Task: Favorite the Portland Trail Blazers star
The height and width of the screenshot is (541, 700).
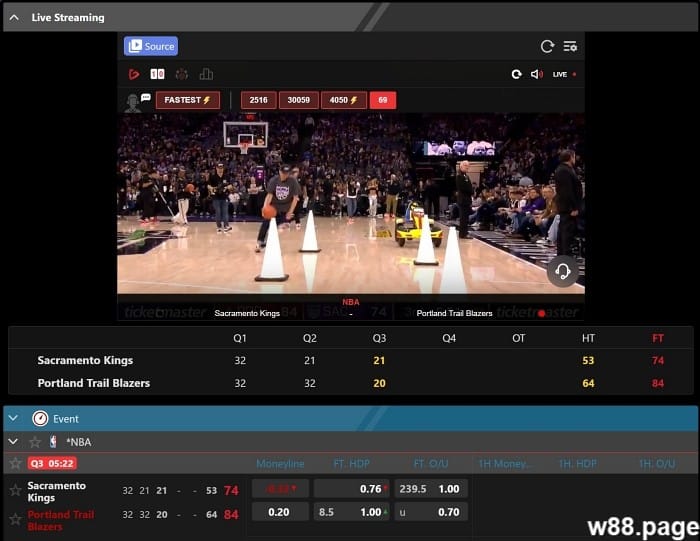Action: point(15,519)
